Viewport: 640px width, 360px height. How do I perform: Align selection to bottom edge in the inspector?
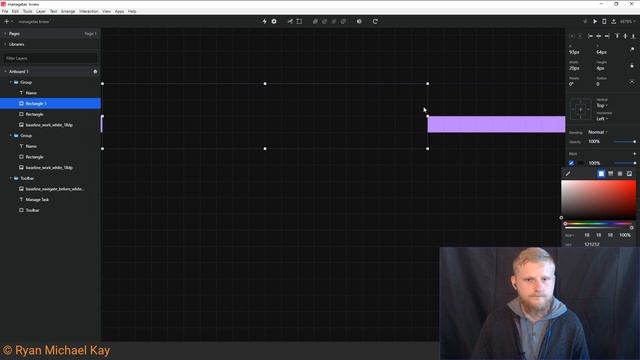coord(633,36)
